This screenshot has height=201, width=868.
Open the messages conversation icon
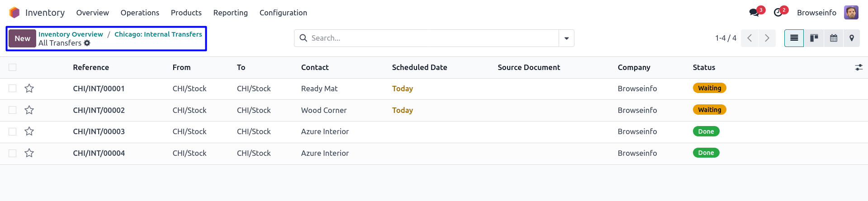pyautogui.click(x=754, y=13)
